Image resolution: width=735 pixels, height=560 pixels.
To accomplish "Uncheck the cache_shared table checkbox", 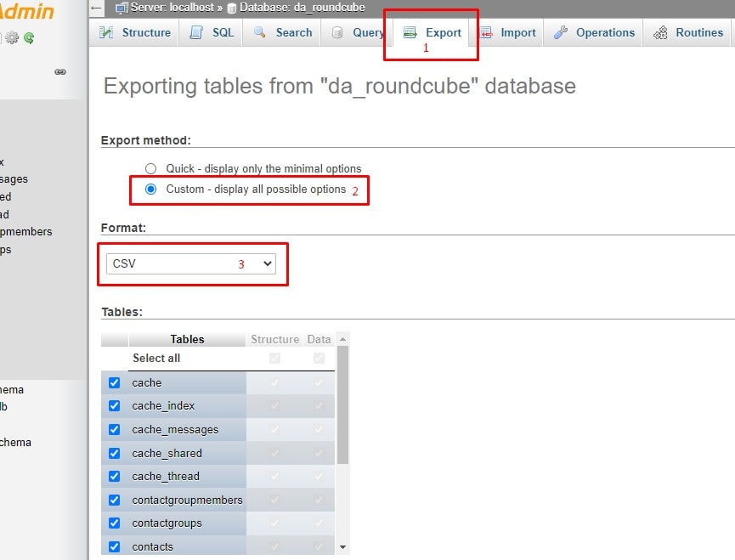I will (x=115, y=453).
